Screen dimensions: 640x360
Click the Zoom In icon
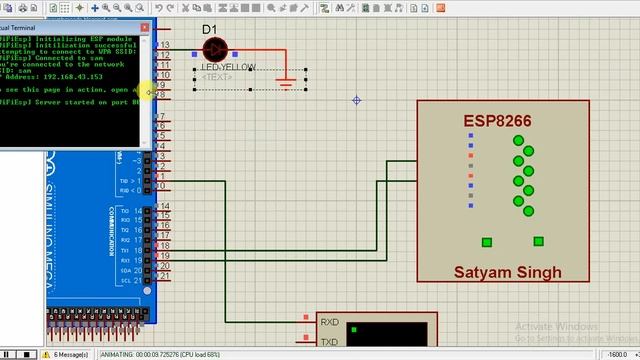(x=106, y=8)
